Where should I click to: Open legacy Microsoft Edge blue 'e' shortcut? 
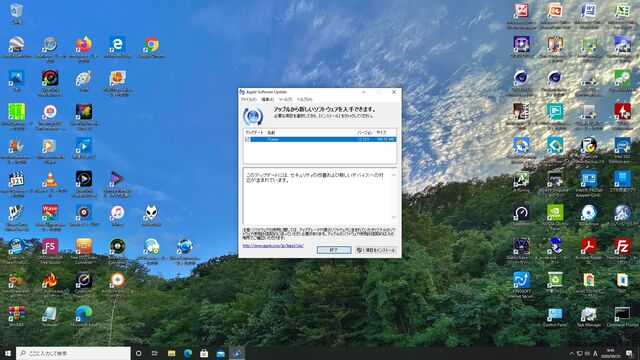[x=117, y=44]
